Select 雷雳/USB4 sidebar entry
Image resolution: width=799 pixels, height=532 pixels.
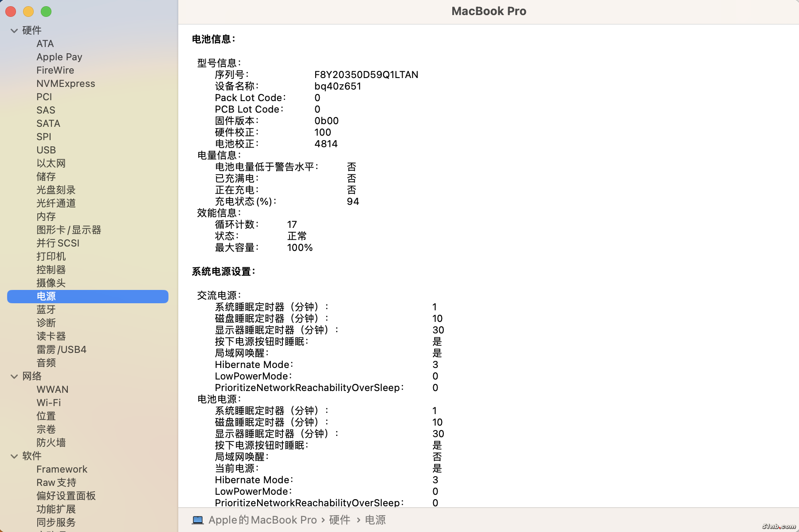61,350
